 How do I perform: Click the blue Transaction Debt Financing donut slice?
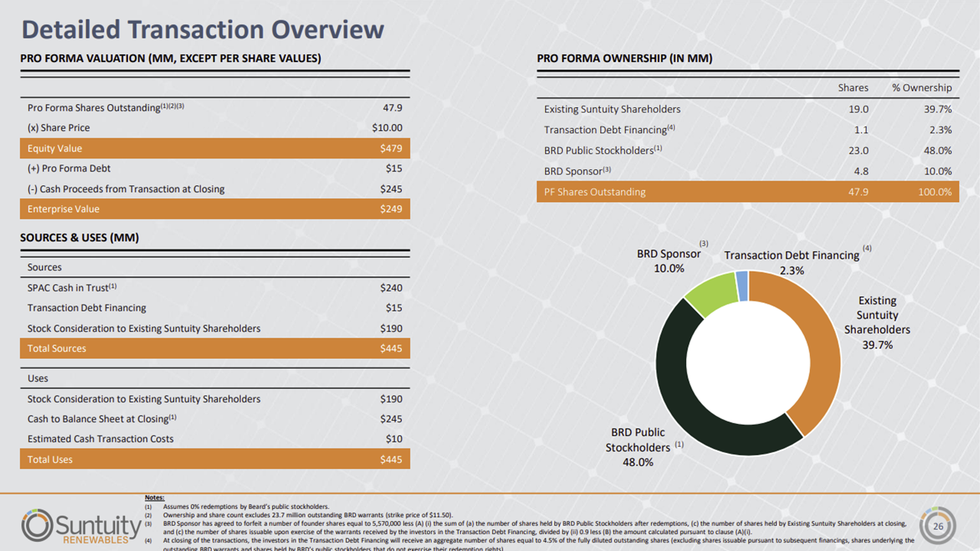click(x=742, y=286)
